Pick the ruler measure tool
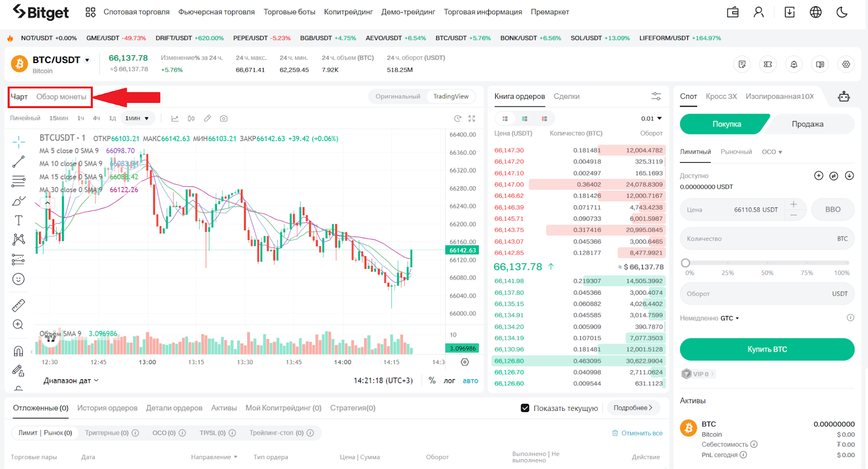This screenshot has height=469, width=868. pyautogui.click(x=18, y=306)
